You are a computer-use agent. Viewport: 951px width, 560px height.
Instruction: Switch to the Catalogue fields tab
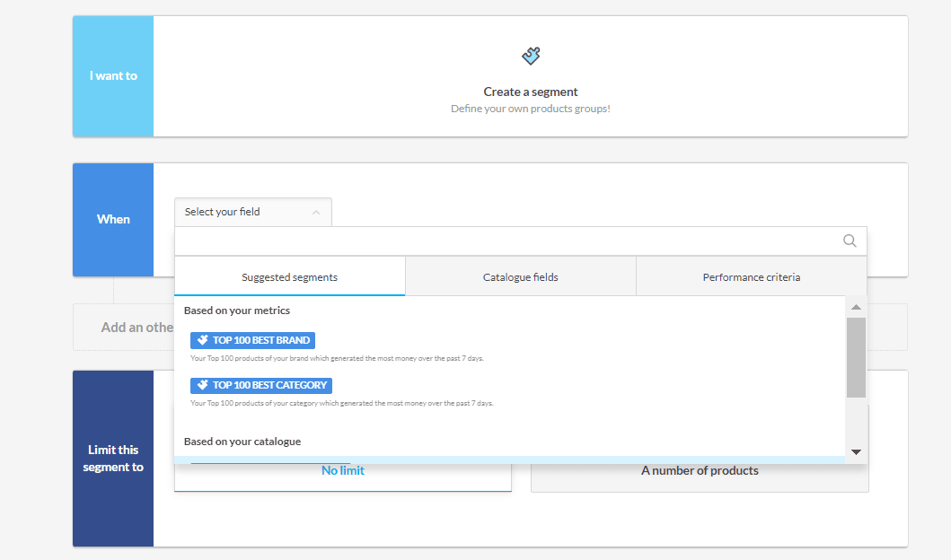[x=520, y=277]
